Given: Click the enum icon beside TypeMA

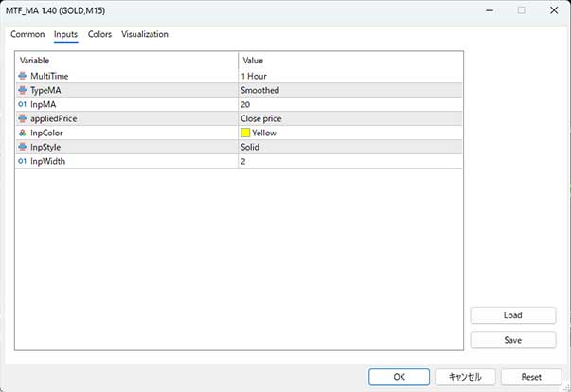Looking at the screenshot, I should coord(22,90).
